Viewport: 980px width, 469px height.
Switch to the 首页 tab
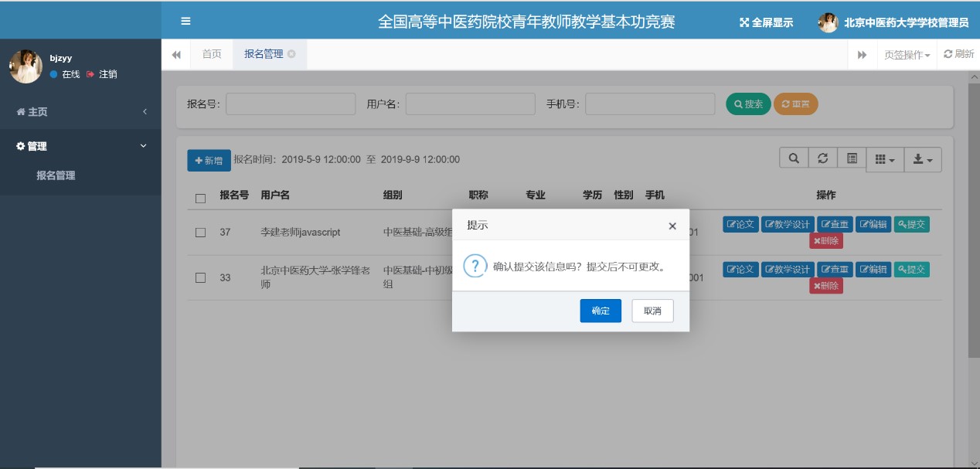coord(212,54)
